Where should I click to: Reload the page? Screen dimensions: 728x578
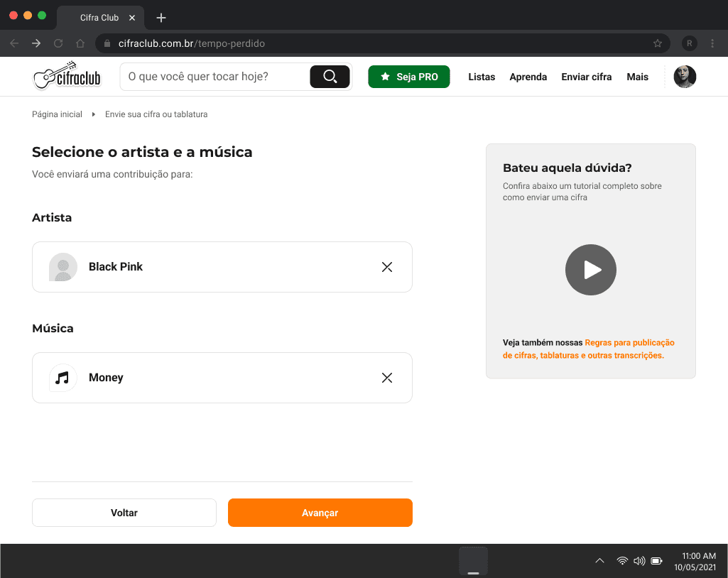point(58,43)
